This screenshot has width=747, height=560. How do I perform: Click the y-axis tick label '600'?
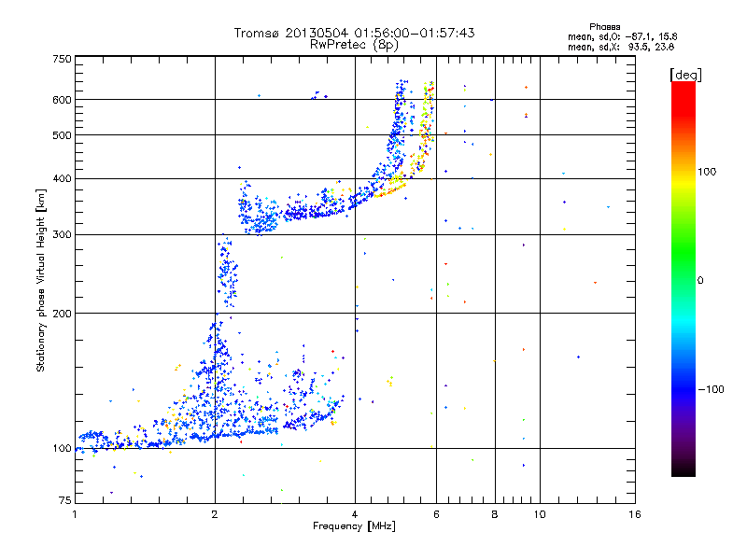[62, 100]
